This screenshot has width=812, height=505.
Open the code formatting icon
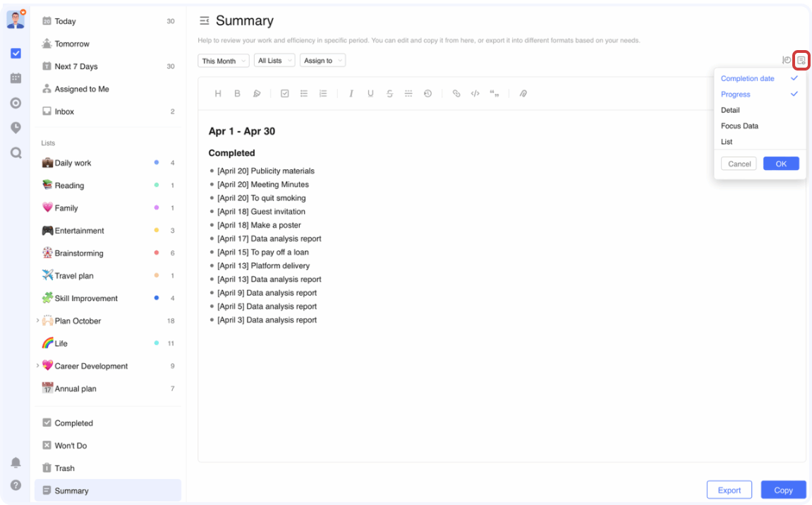point(475,93)
